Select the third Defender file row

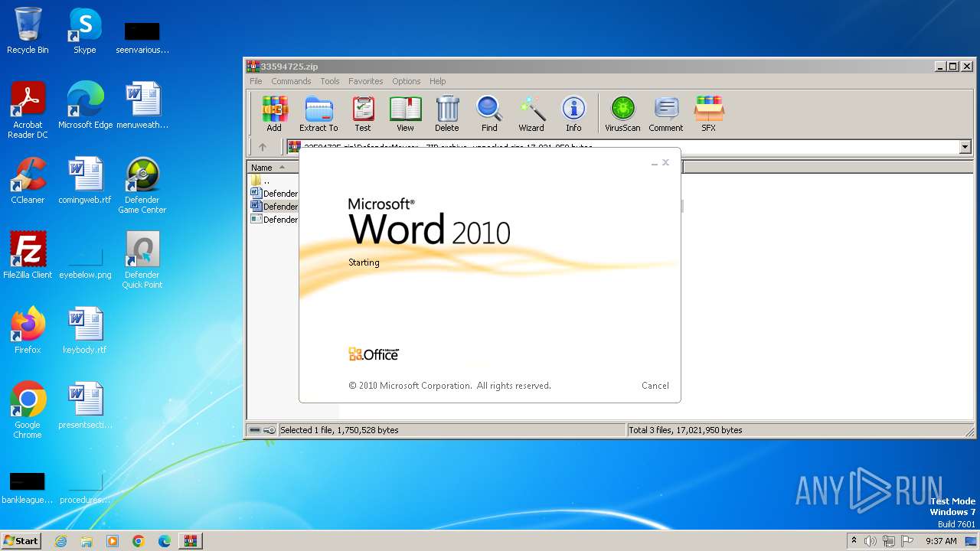coord(274,220)
